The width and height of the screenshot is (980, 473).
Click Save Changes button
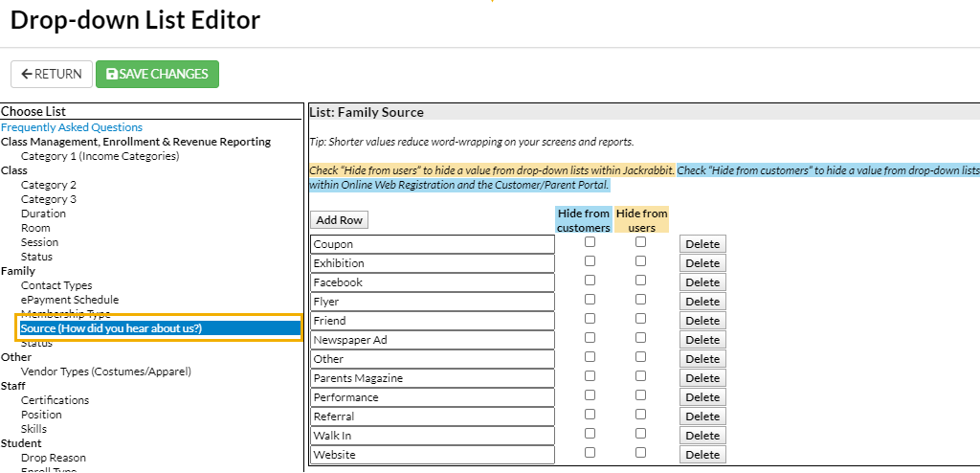157,74
